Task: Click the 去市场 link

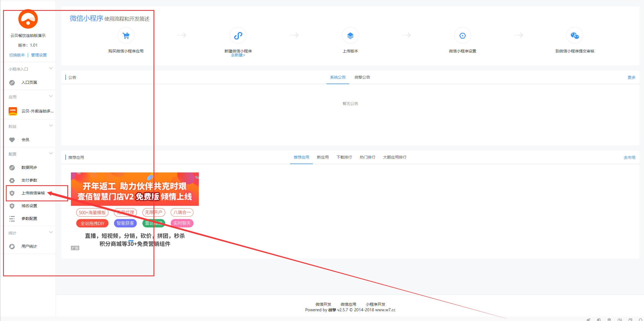Action: pos(630,157)
